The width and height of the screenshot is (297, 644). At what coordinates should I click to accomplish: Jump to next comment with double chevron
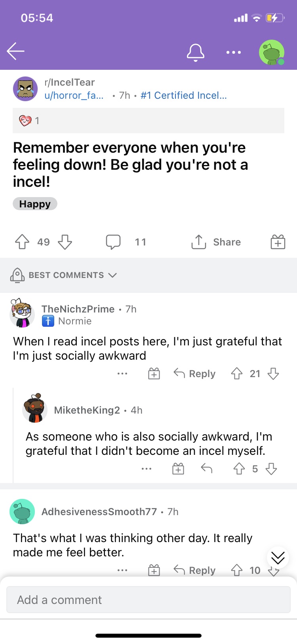(278, 558)
